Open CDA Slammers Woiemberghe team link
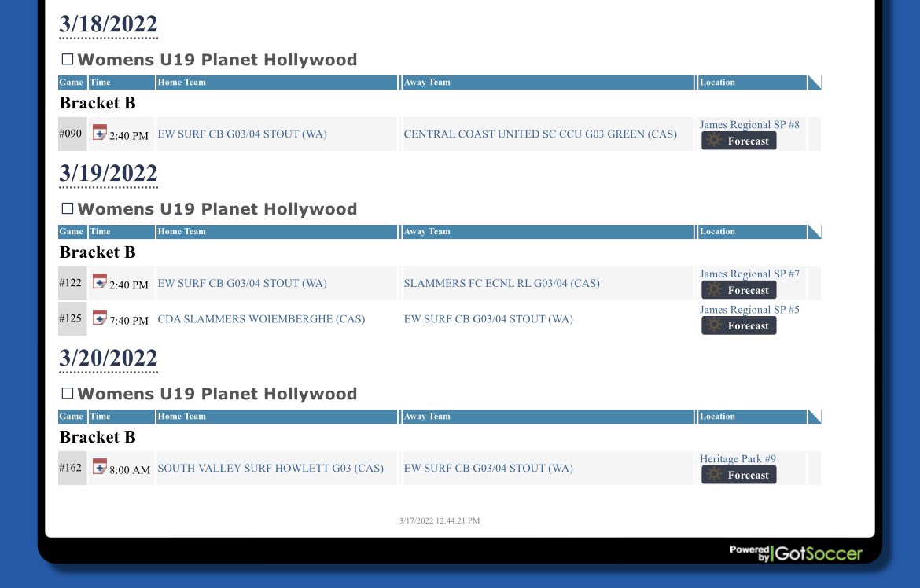The image size is (920, 588). click(261, 318)
